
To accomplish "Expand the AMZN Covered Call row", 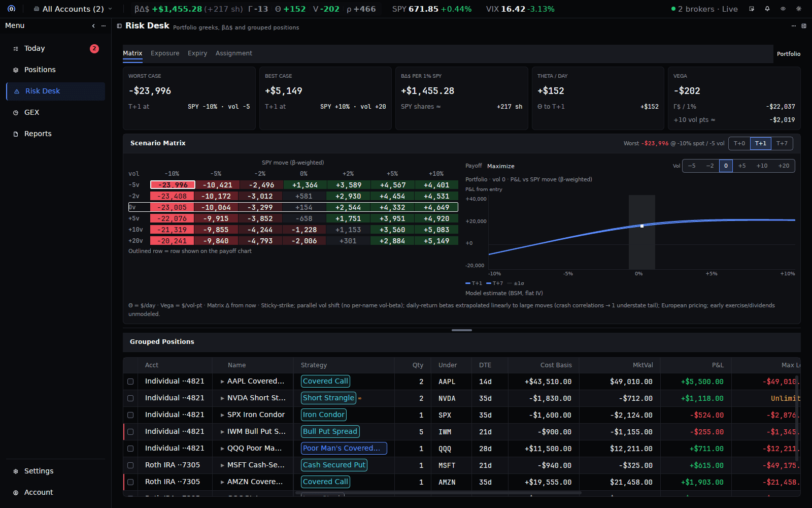I will [222, 482].
